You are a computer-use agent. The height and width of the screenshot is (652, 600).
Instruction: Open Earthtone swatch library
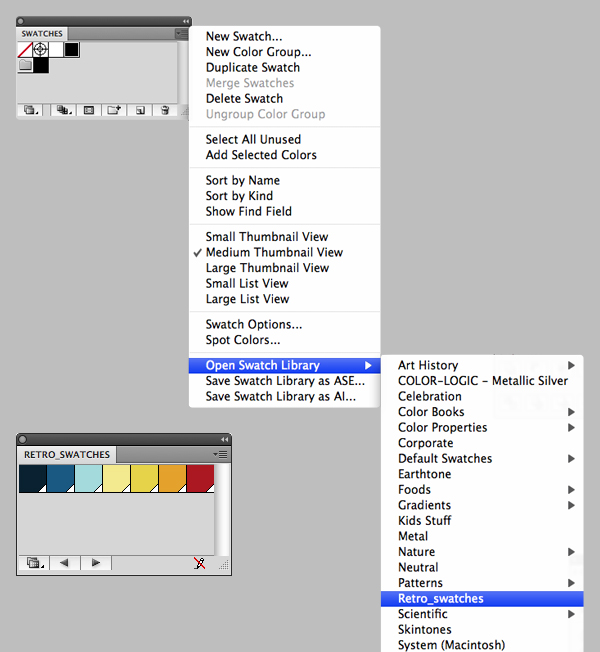tap(482, 474)
